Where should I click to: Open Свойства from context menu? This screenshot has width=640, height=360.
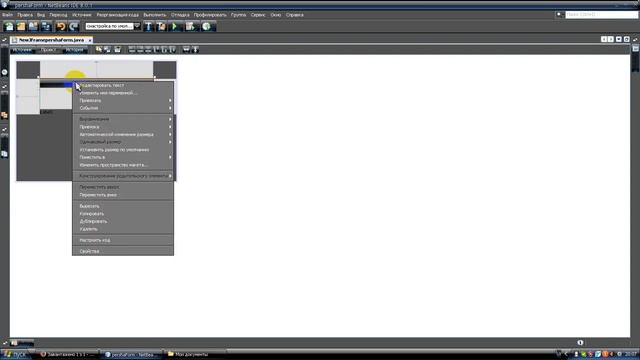[x=123, y=251]
